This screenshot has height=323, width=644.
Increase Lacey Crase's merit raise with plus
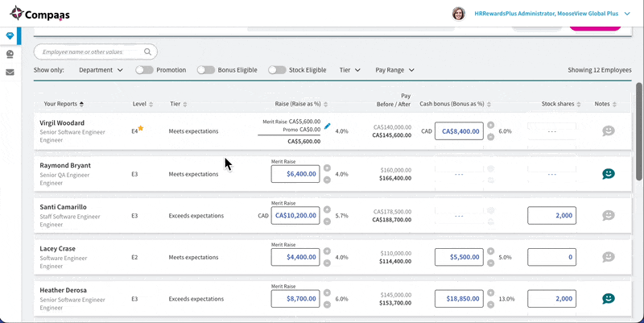[327, 251]
